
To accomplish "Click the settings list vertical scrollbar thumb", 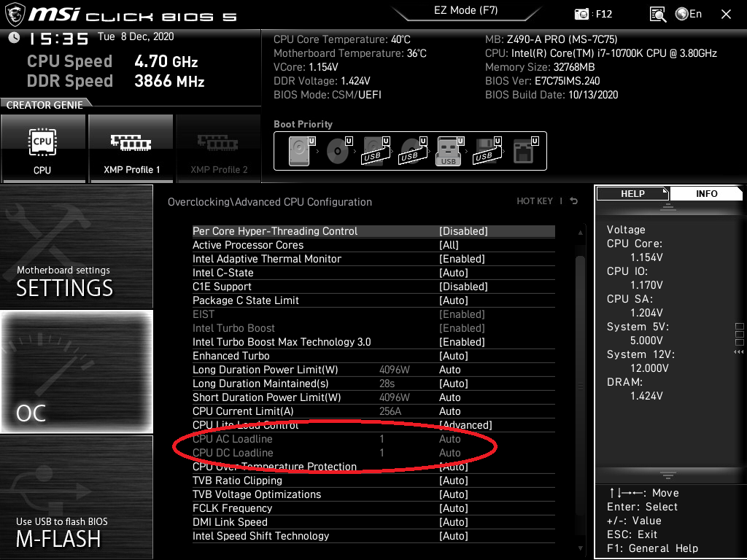I will coord(580,386).
